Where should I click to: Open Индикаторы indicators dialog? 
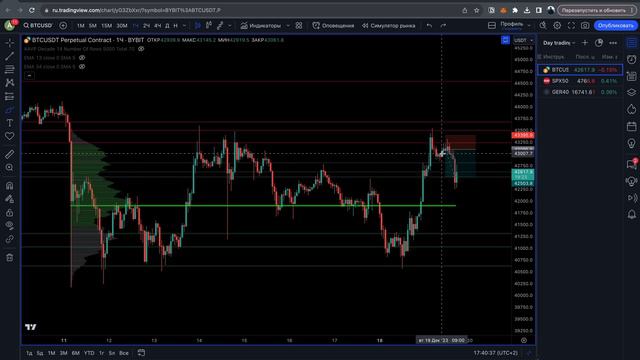coord(261,25)
